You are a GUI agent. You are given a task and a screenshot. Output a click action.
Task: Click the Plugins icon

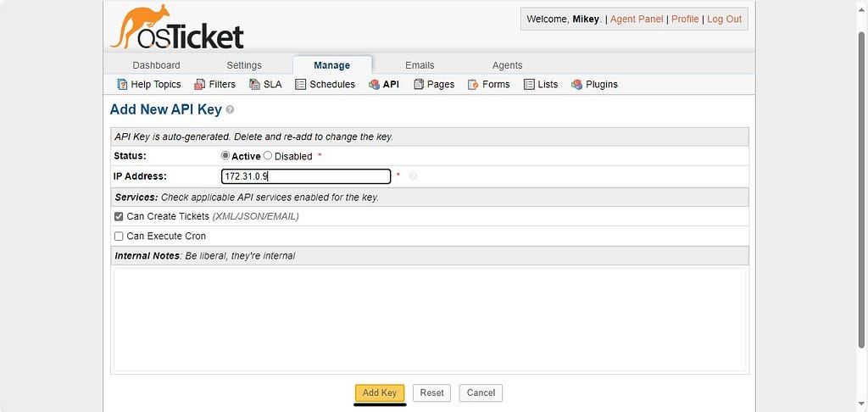(576, 84)
